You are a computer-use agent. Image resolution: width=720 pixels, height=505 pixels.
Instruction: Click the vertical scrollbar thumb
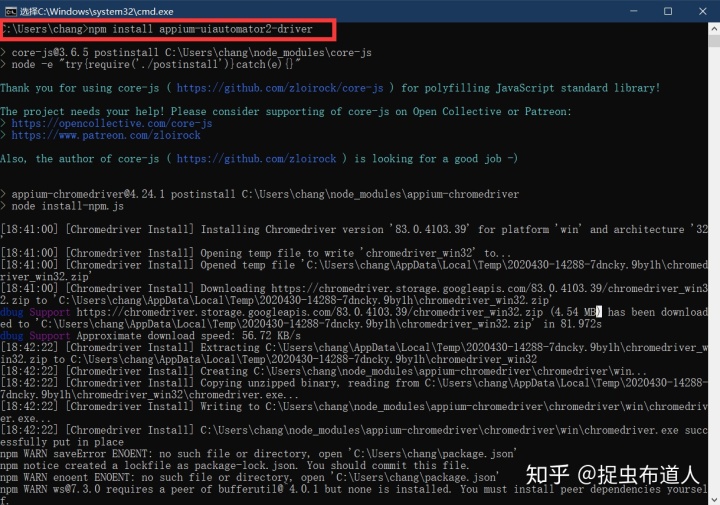tap(714, 41)
